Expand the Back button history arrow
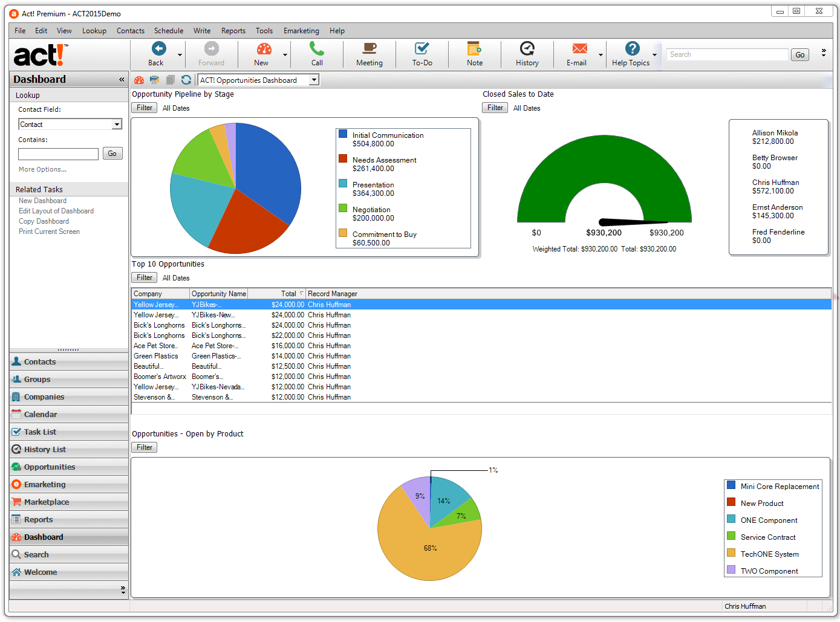The height and width of the screenshot is (622, 840). [180, 55]
